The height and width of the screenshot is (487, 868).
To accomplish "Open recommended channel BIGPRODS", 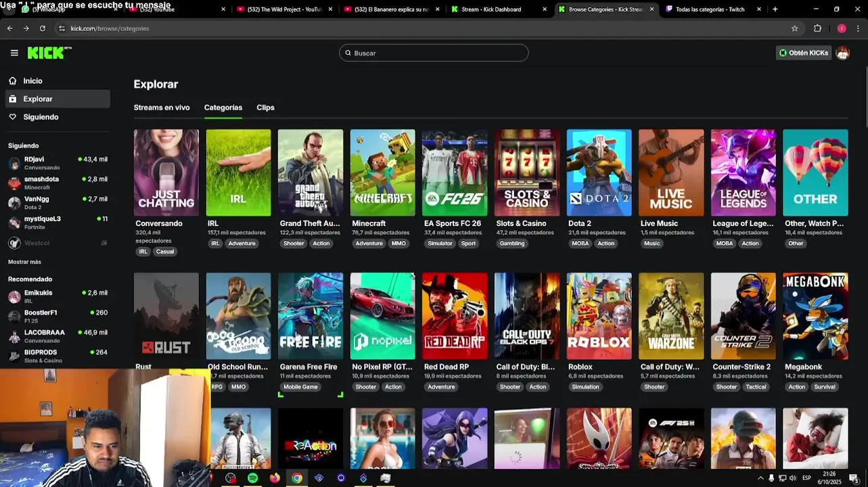I will coord(58,356).
